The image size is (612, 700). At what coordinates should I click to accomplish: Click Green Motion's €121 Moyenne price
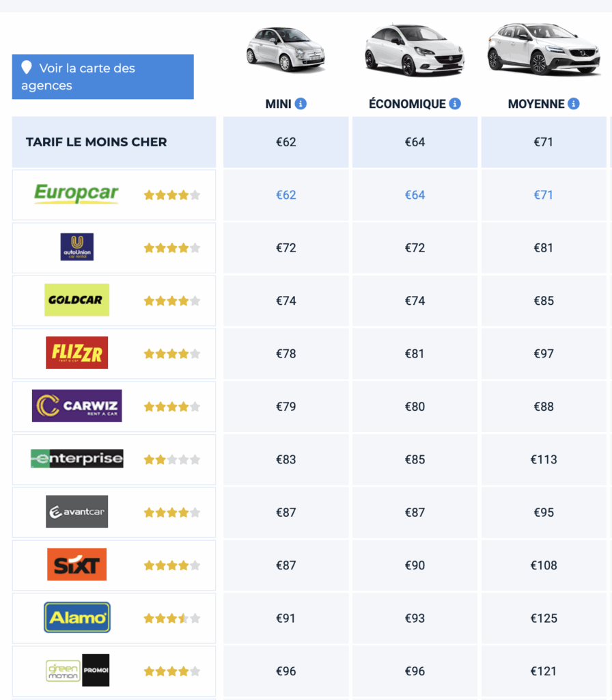[544, 671]
